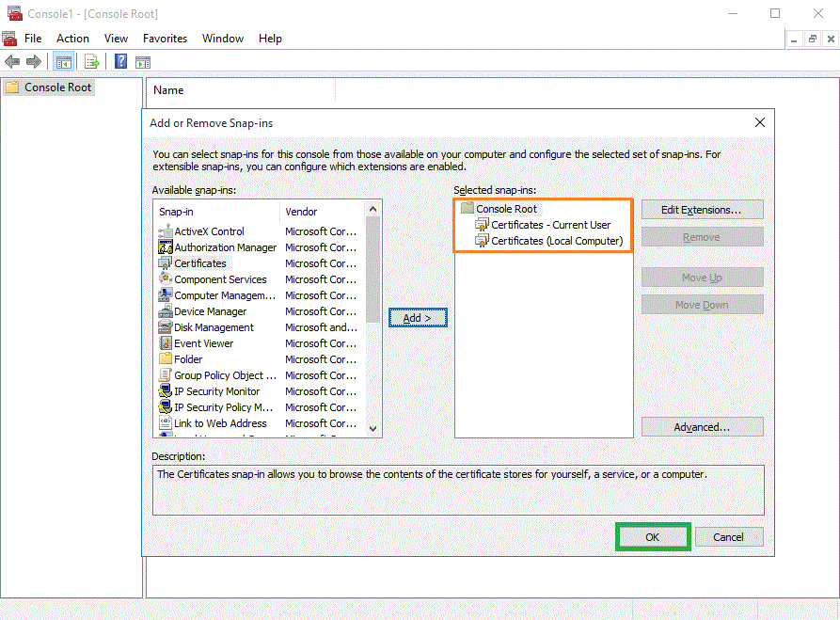Toggle the Show/Hide Action Pane toolbar icon
This screenshot has height=620, width=840.
143,62
